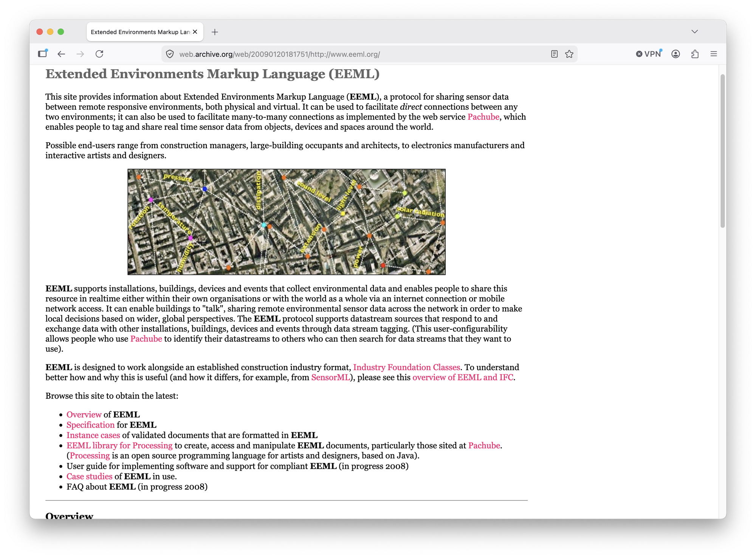Image resolution: width=756 pixels, height=558 pixels.
Task: Click the Overview link in the list
Action: (84, 415)
